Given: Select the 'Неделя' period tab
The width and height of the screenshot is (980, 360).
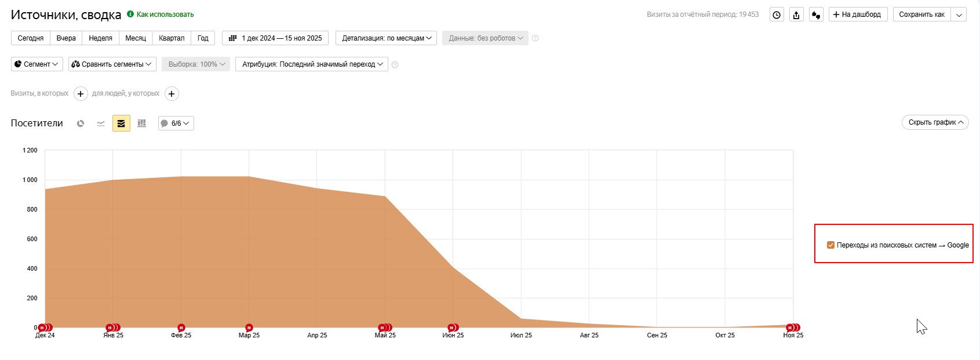Looking at the screenshot, I should [100, 38].
